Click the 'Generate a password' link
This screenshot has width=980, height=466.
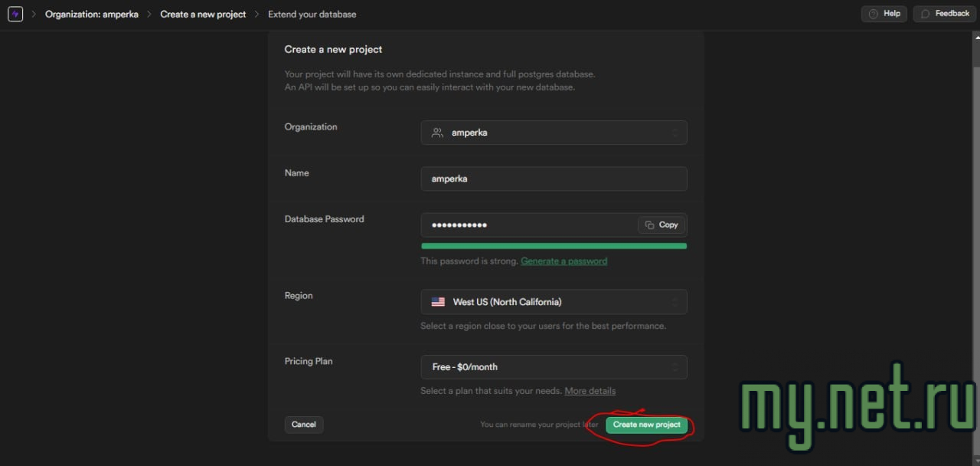click(563, 261)
